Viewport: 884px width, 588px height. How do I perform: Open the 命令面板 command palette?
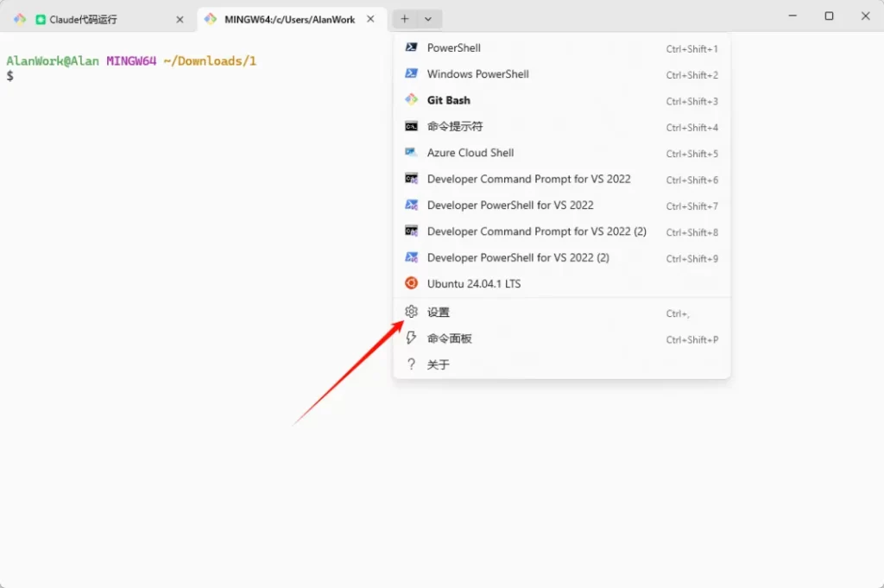pos(561,338)
